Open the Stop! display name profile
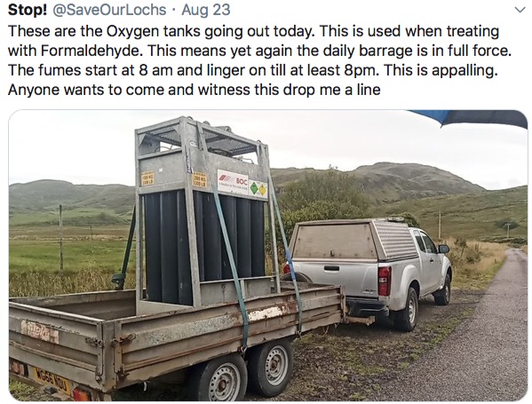Viewport: 532px width, 404px height. [x=28, y=10]
